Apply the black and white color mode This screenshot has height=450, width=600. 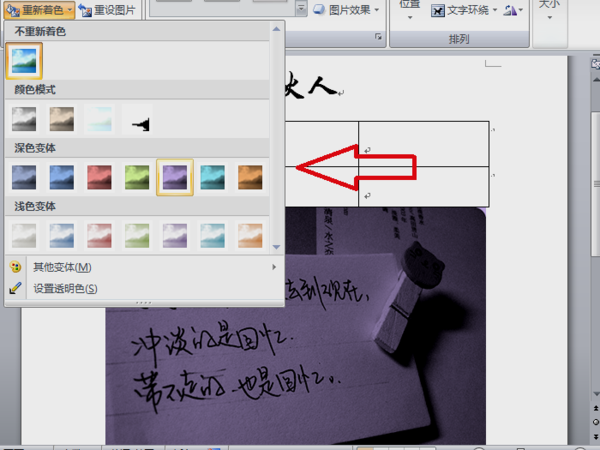[137, 119]
